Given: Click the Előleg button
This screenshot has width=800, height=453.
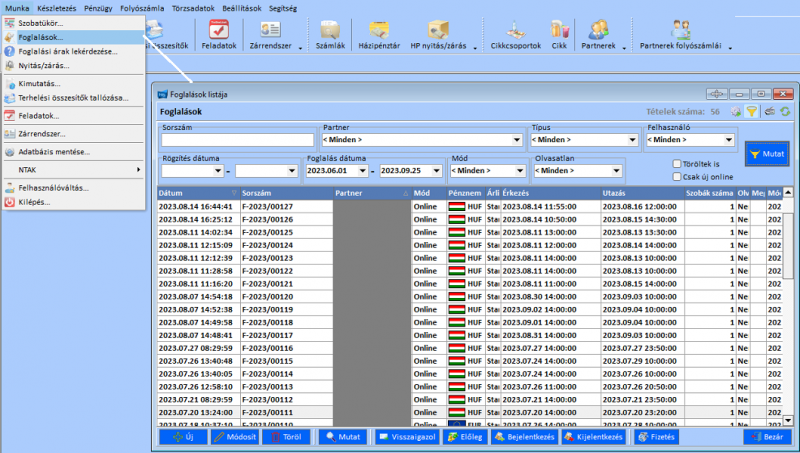Looking at the screenshot, I should click(x=464, y=437).
